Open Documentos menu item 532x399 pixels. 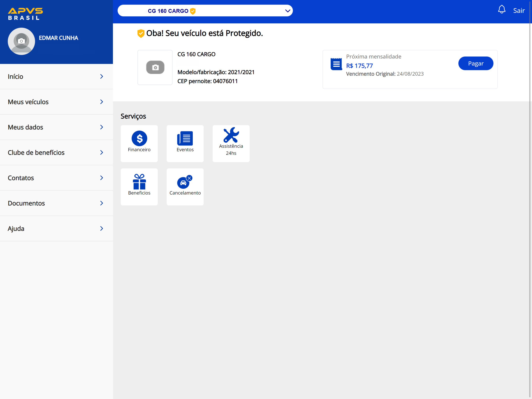pos(56,203)
